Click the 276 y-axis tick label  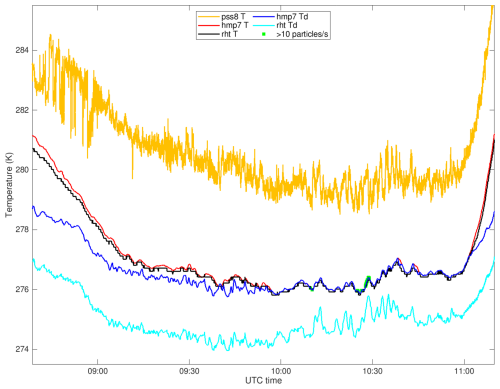click(22, 289)
